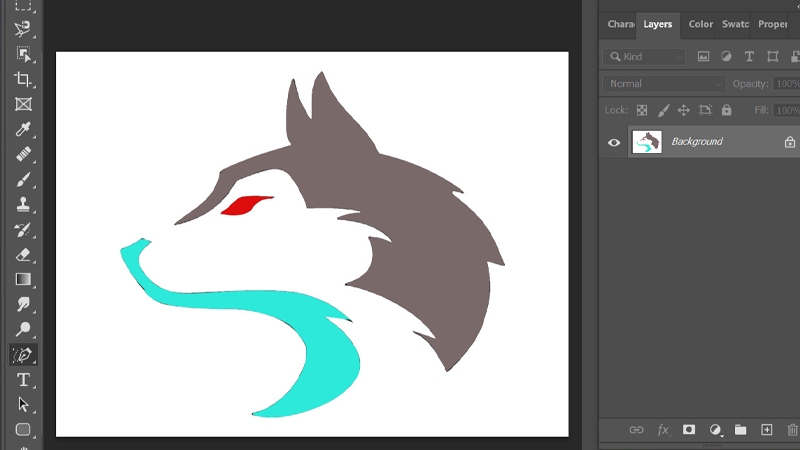
Task: Click the Fill value field
Action: pos(786,110)
